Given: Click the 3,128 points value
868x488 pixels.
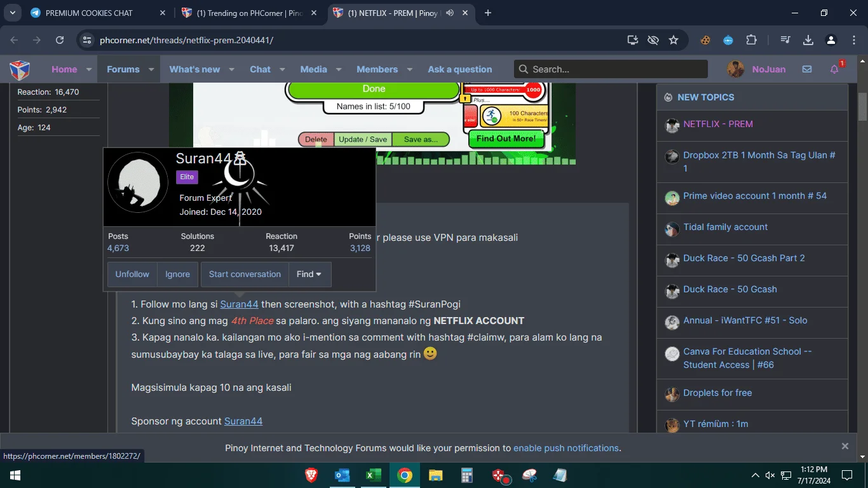Looking at the screenshot, I should (360, 248).
